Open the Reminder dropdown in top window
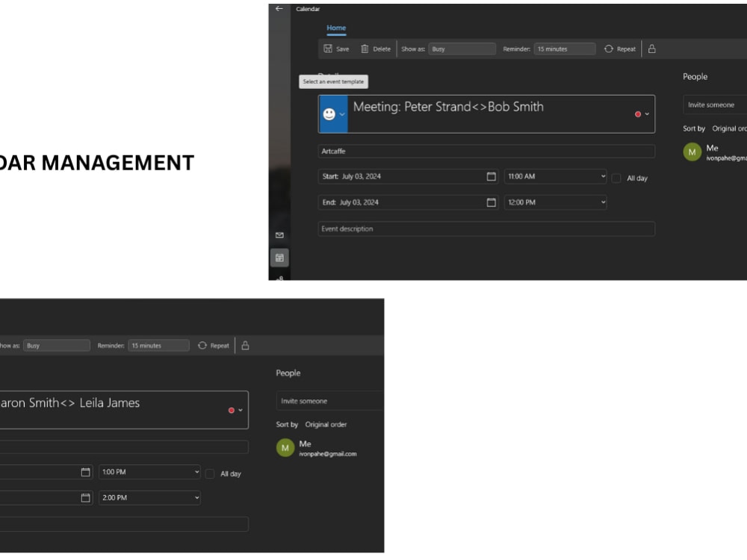 (x=565, y=49)
